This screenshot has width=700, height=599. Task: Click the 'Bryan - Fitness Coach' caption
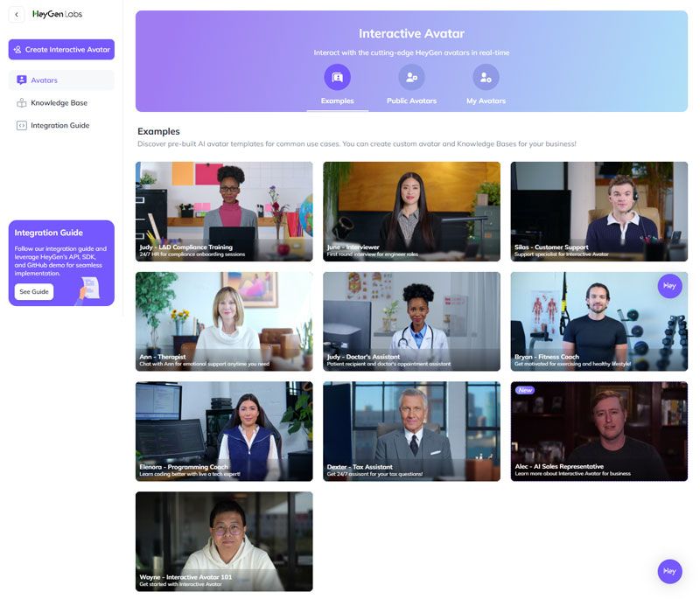547,357
